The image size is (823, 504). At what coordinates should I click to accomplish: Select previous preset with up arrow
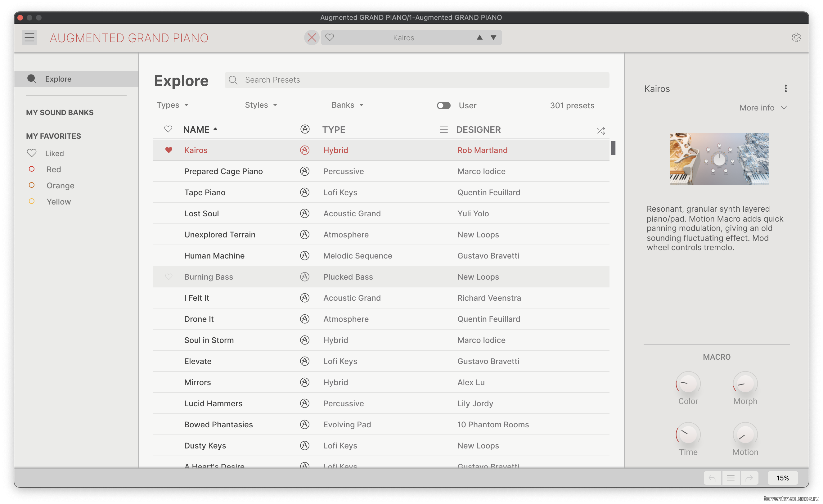(480, 38)
